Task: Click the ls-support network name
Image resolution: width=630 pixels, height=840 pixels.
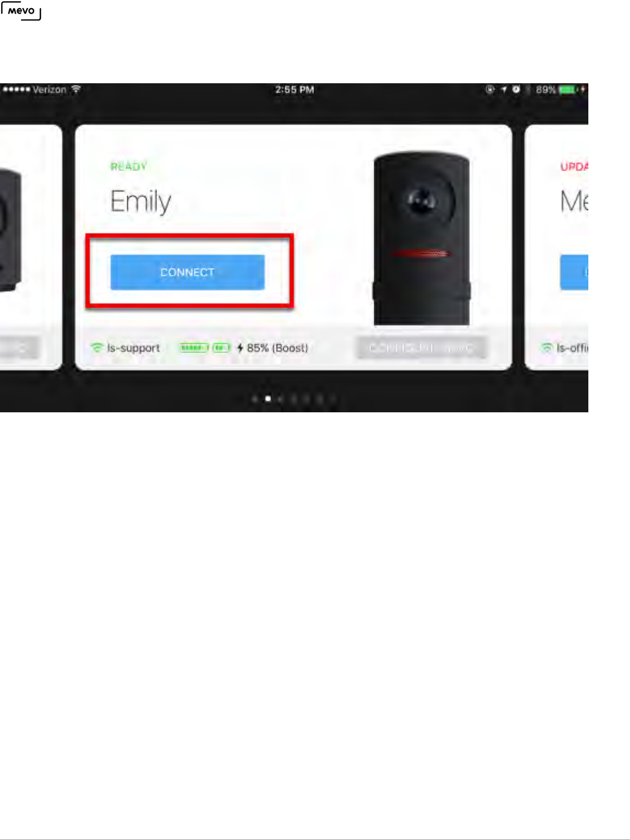Action: pyautogui.click(x=134, y=348)
